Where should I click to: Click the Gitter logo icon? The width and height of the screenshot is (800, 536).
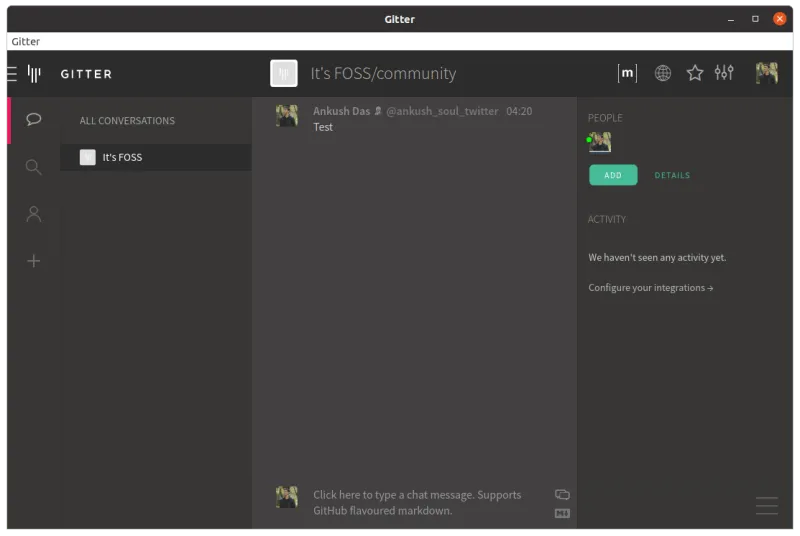click(x=34, y=73)
